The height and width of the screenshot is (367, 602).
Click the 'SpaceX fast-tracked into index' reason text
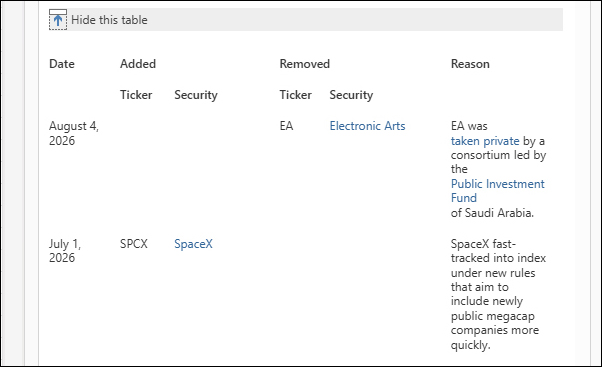pos(498,251)
